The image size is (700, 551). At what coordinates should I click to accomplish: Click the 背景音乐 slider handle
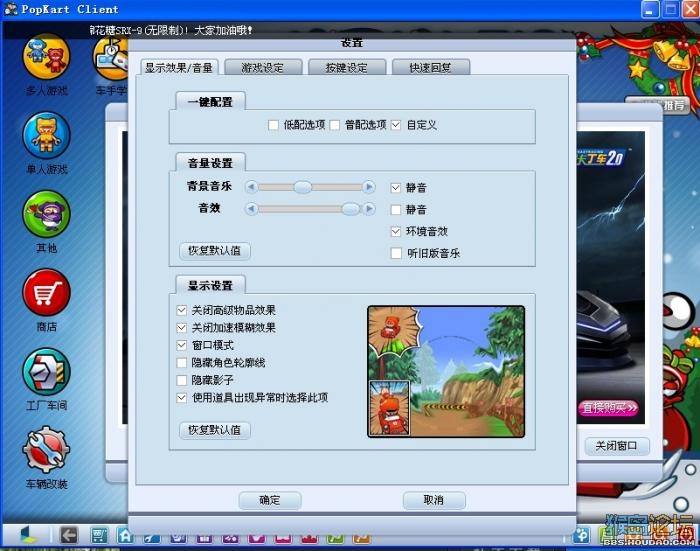coord(303,187)
